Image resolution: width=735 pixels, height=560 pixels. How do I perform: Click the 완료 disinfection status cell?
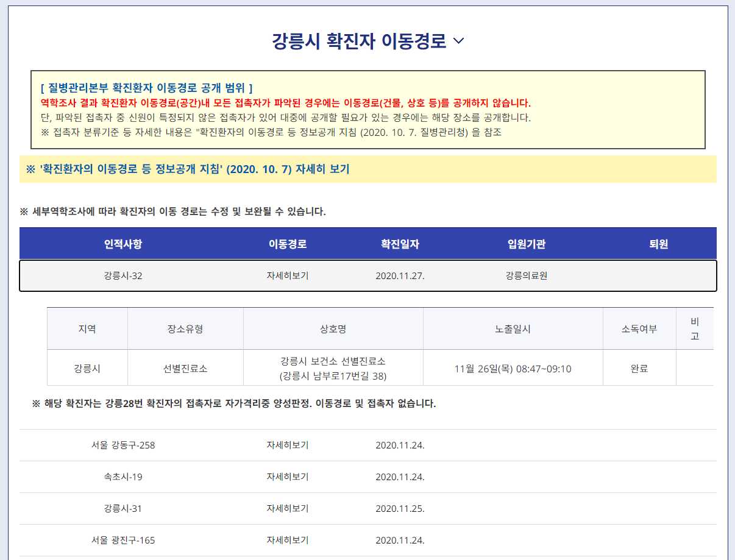point(639,368)
